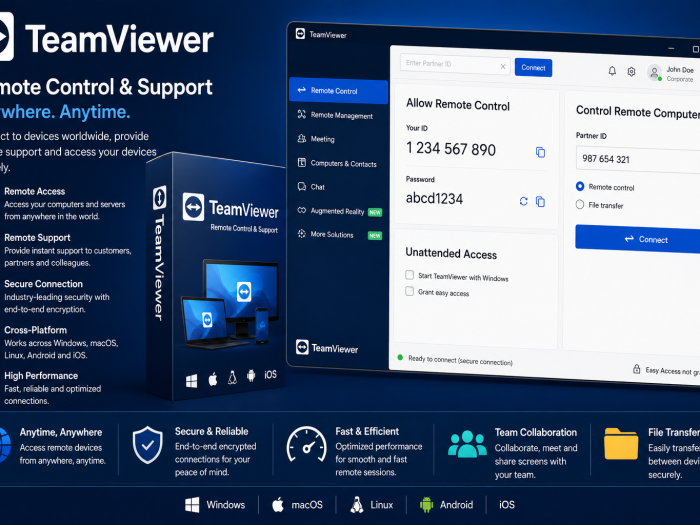Click the TeamViewer logo at the sidebar bottom
This screenshot has width=700, height=525.
[x=302, y=347]
